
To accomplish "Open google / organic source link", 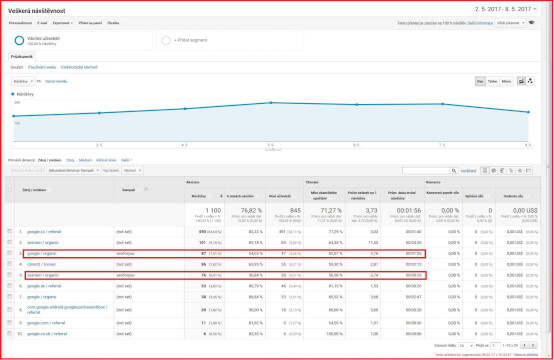I will (x=42, y=253).
